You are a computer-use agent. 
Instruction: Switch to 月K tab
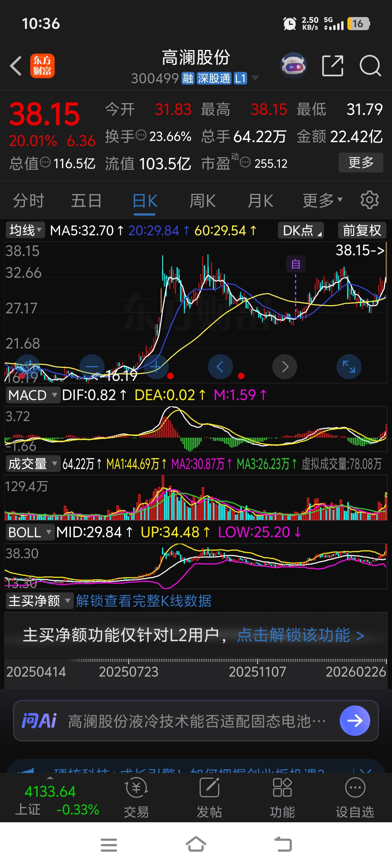(x=261, y=200)
